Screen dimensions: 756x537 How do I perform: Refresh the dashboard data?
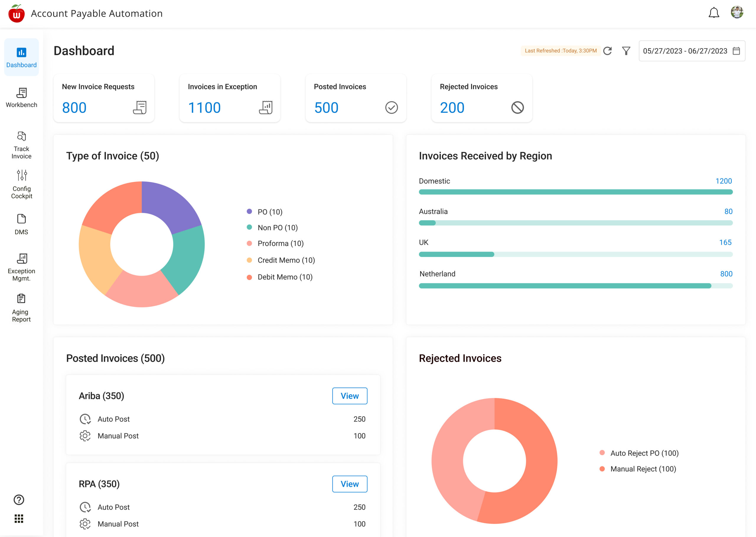[x=607, y=51]
